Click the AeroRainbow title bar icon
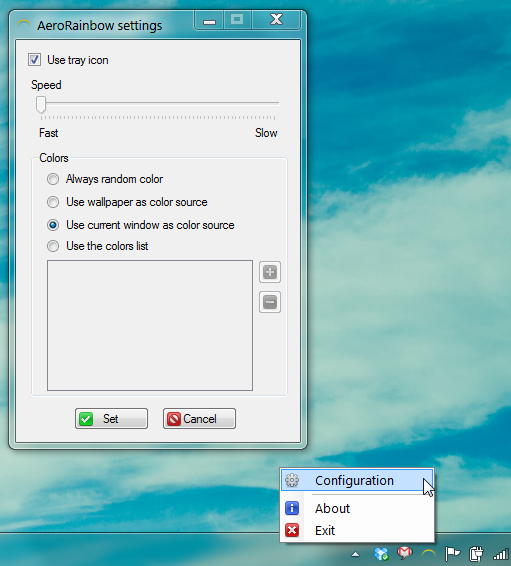This screenshot has width=511, height=566. (x=24, y=25)
